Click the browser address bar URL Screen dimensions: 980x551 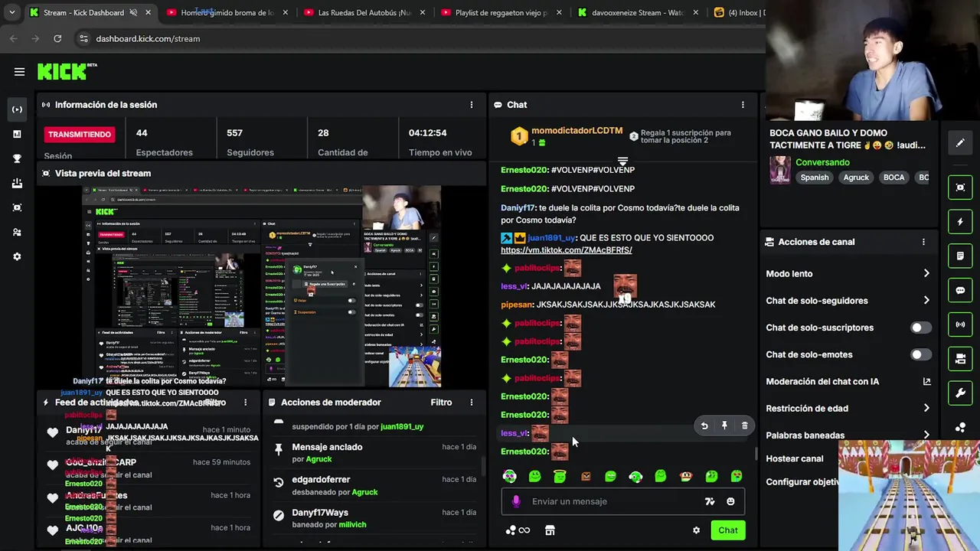[x=148, y=38]
